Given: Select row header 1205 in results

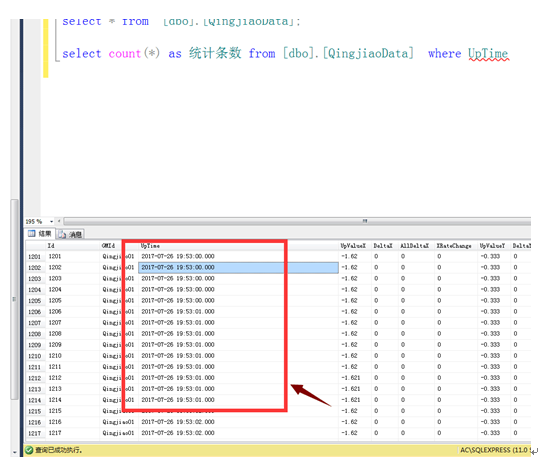Looking at the screenshot, I should (35, 301).
